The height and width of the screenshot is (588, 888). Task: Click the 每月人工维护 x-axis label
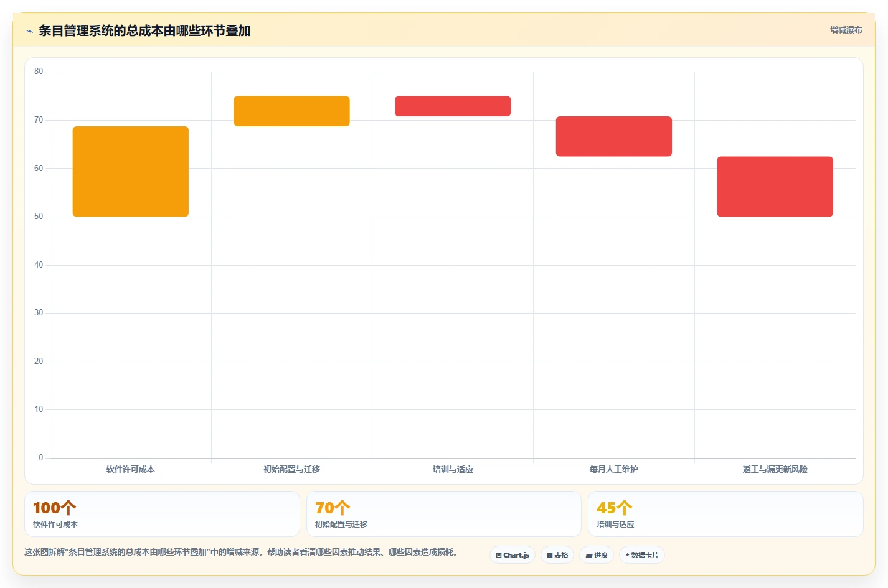pos(614,470)
